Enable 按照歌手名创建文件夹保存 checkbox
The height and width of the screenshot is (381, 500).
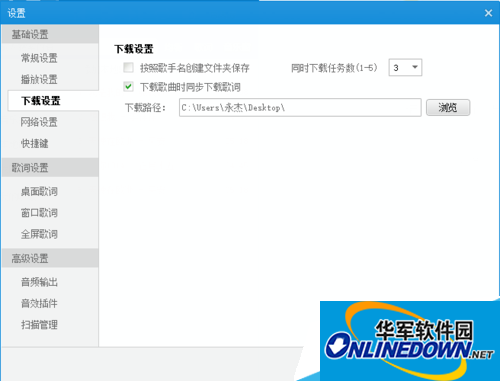128,68
